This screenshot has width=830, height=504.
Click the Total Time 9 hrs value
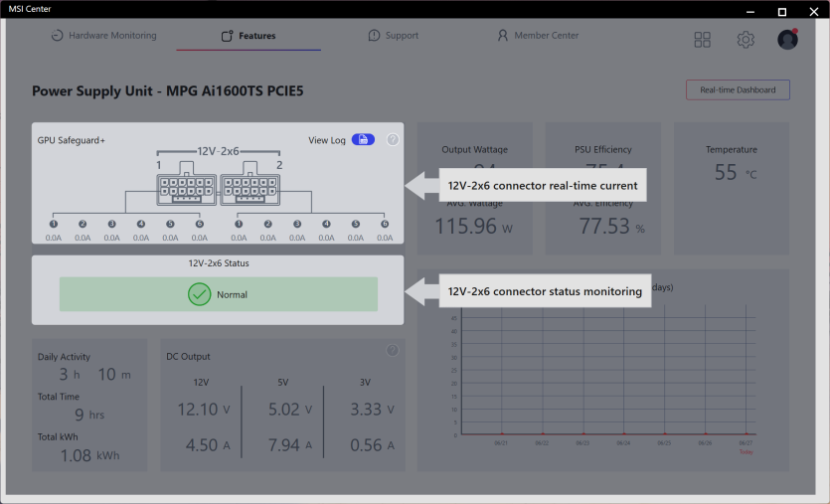pyautogui.click(x=89, y=415)
